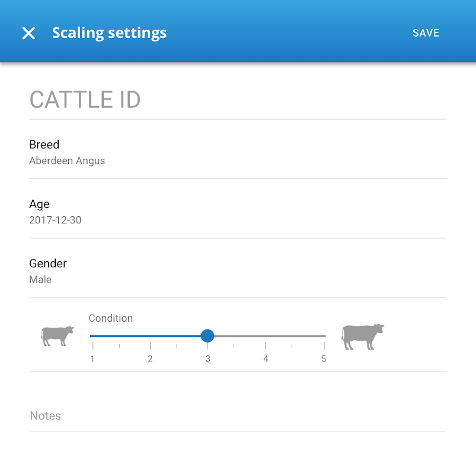476x474 pixels.
Task: Set Condition slider to 1
Action: click(x=92, y=336)
